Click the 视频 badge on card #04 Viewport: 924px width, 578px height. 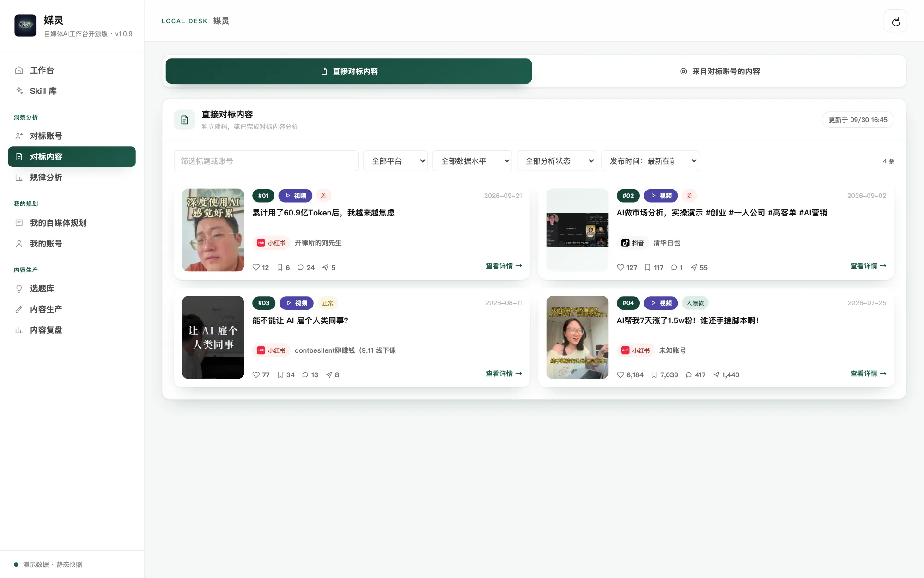click(x=661, y=303)
